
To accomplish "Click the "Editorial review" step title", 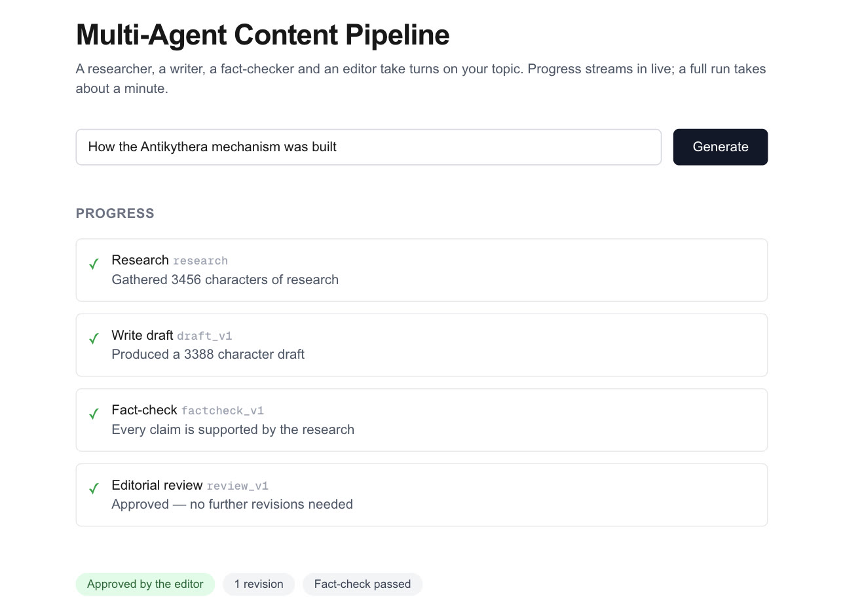I will click(157, 485).
